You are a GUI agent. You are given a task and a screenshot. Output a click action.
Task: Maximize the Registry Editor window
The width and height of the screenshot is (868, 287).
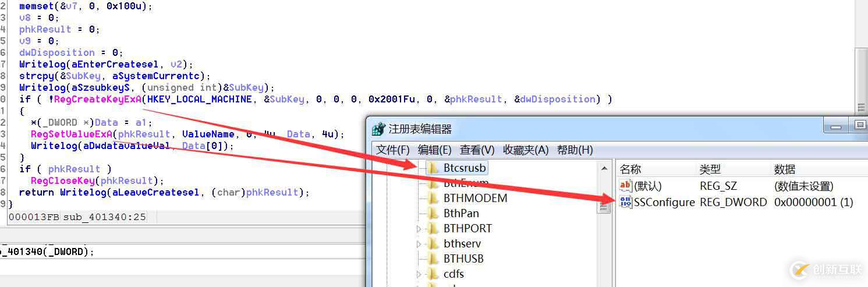click(860, 124)
